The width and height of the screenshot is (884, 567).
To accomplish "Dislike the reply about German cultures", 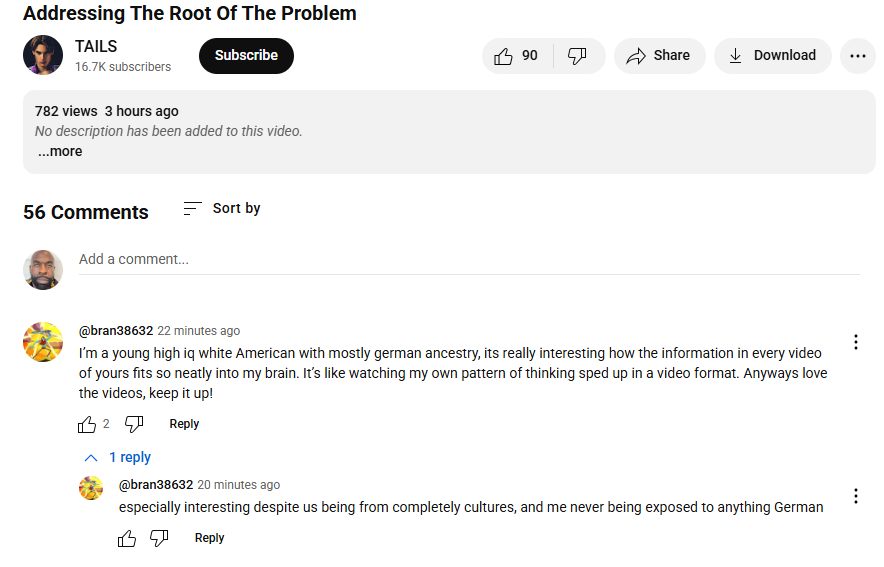I will (x=159, y=538).
